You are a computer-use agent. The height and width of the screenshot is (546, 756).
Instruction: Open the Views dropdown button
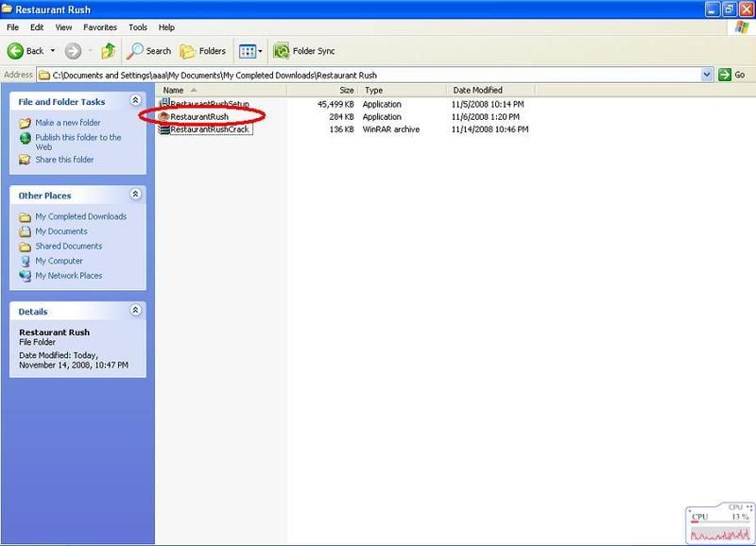(249, 51)
